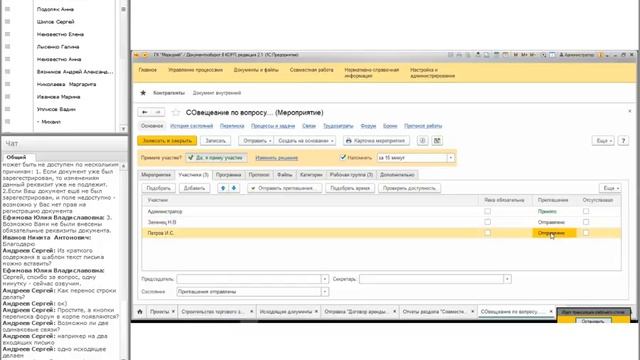Screen dimensions: 640x360
Task: Click the Проверить доступность button
Action: (x=409, y=188)
